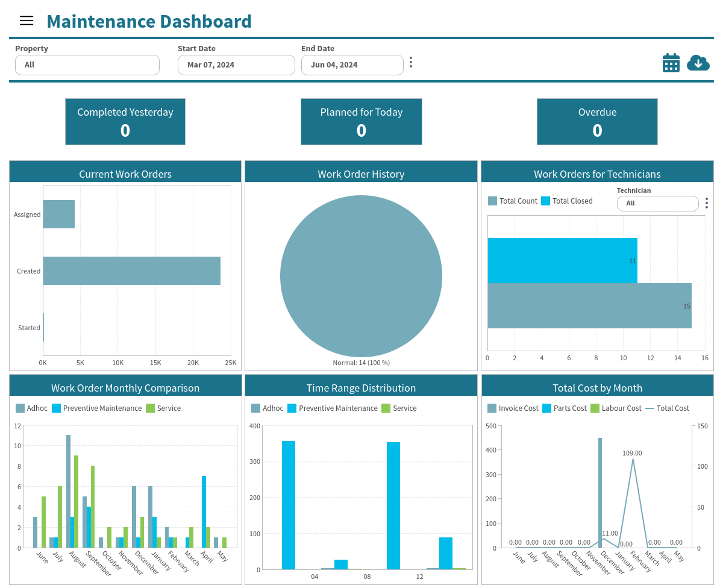Click the calendar icon in header

(x=671, y=63)
